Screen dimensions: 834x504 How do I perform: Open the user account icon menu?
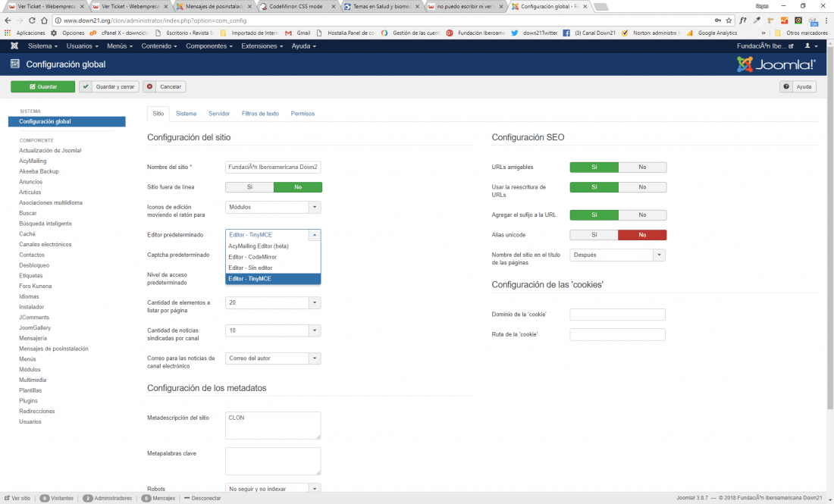tap(811, 45)
